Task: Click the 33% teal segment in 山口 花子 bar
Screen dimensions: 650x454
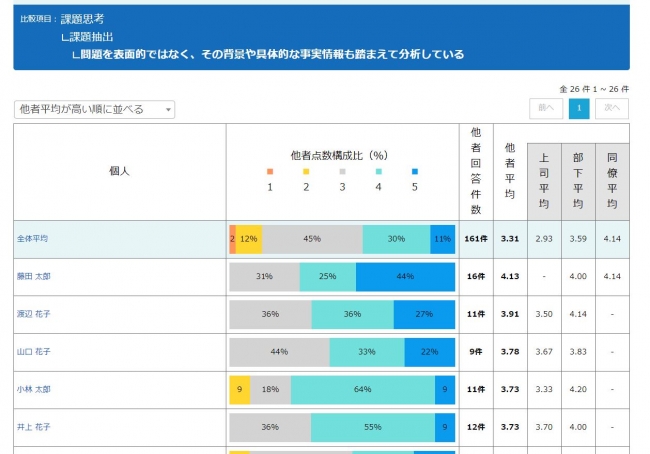Action: [x=367, y=352]
